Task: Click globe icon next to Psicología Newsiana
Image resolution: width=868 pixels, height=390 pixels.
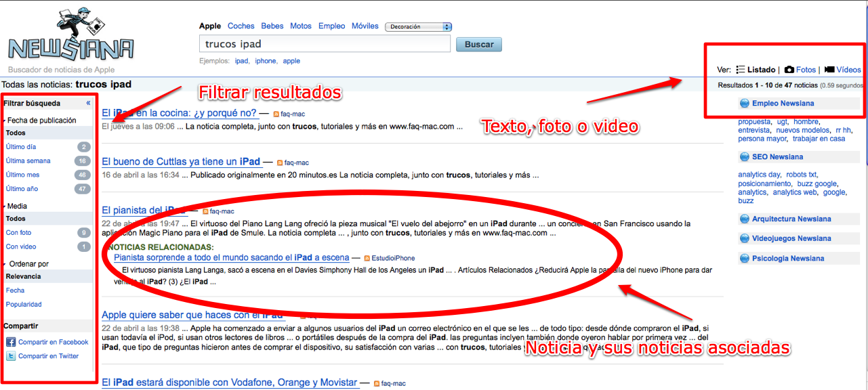Action: tap(745, 259)
